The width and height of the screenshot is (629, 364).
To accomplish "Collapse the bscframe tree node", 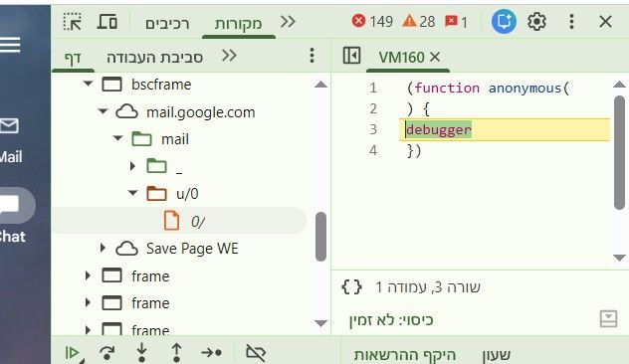I will (x=88, y=84).
